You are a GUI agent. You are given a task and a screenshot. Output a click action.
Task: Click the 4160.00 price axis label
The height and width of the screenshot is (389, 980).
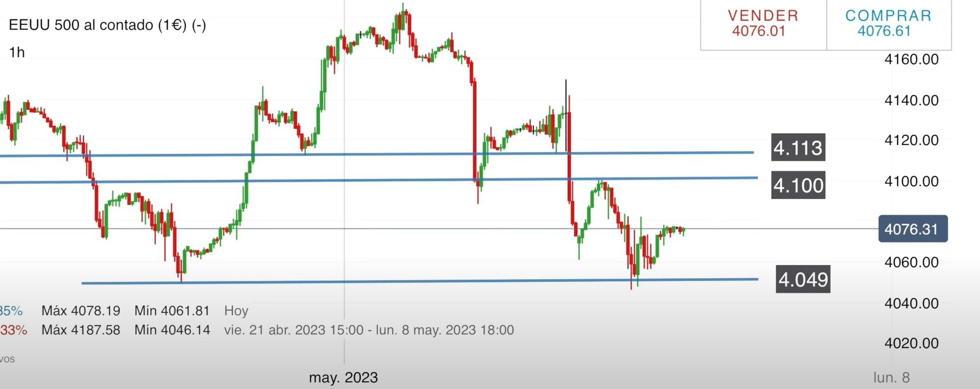click(911, 59)
